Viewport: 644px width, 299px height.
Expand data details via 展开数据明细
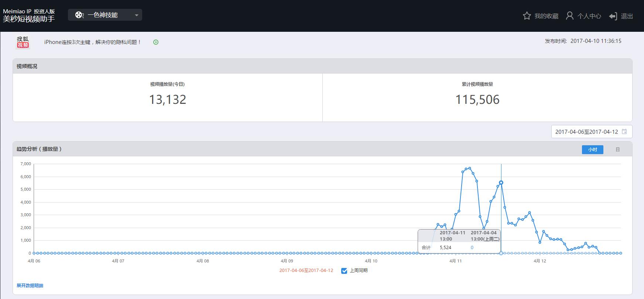(x=30, y=286)
